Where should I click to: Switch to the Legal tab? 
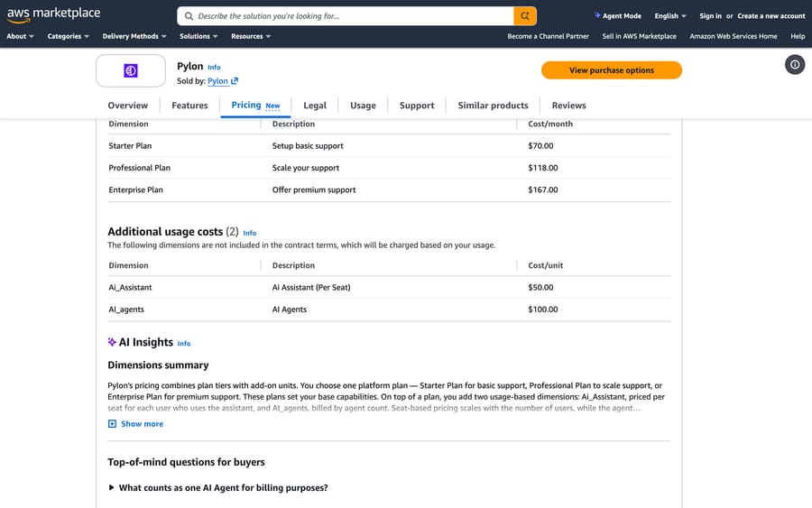point(315,106)
